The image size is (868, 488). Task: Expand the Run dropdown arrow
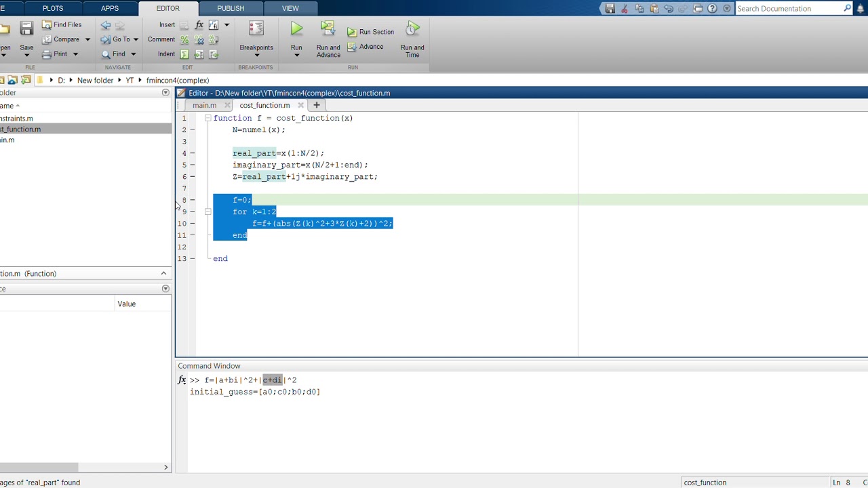tap(296, 56)
